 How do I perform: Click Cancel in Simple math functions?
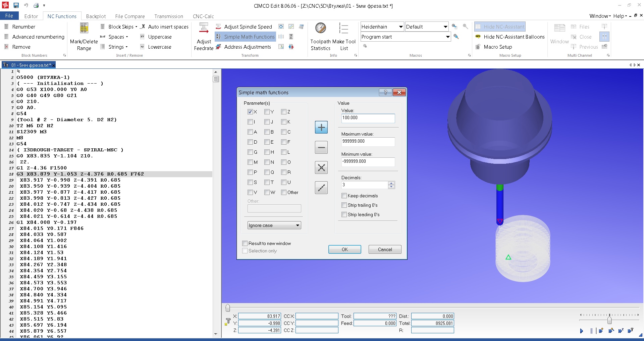pos(385,249)
